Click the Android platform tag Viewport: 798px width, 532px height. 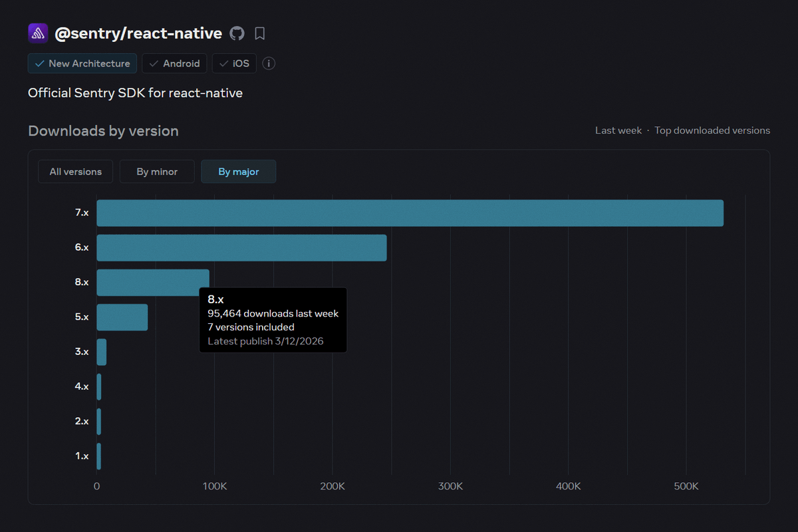[174, 64]
